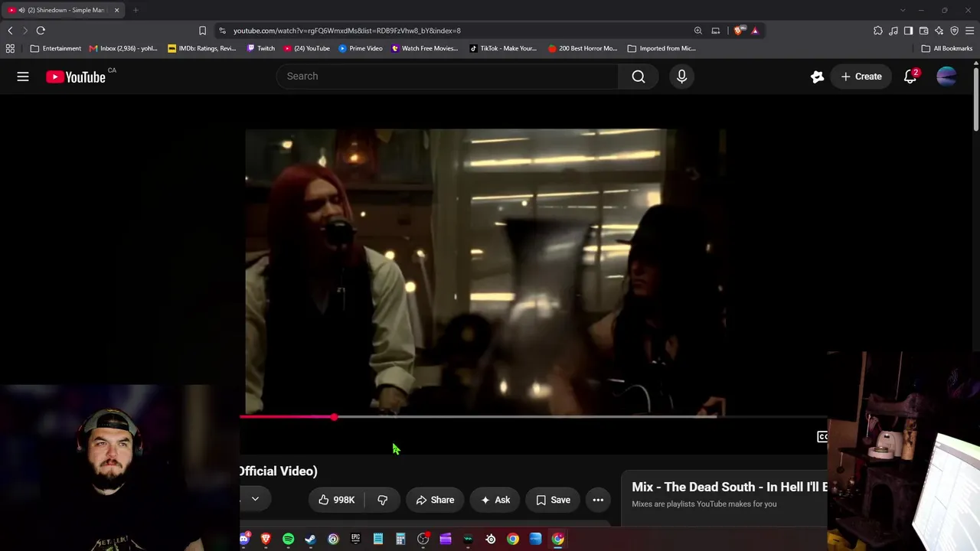Screen dimensions: 980x551
Task: Bookmark this page using the address bar icon
Action: pyautogui.click(x=202, y=31)
